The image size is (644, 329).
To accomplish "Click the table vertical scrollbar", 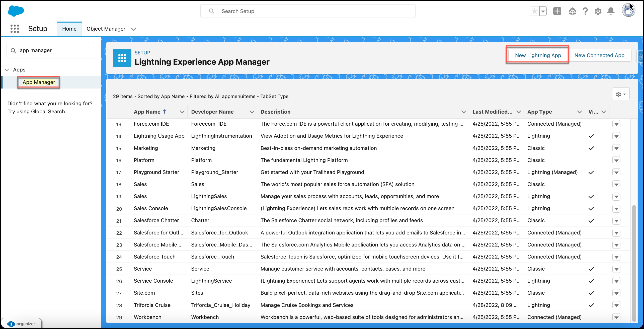I will 634,263.
